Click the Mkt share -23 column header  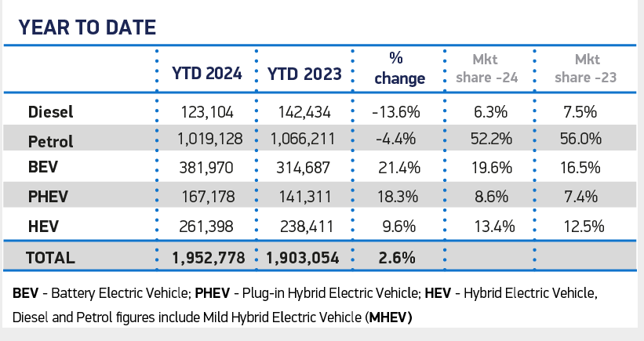[586, 68]
